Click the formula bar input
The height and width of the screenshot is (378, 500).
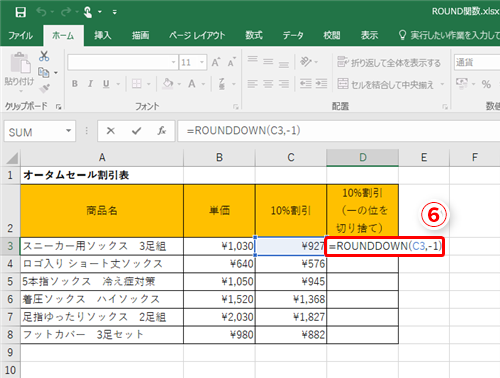(339, 131)
